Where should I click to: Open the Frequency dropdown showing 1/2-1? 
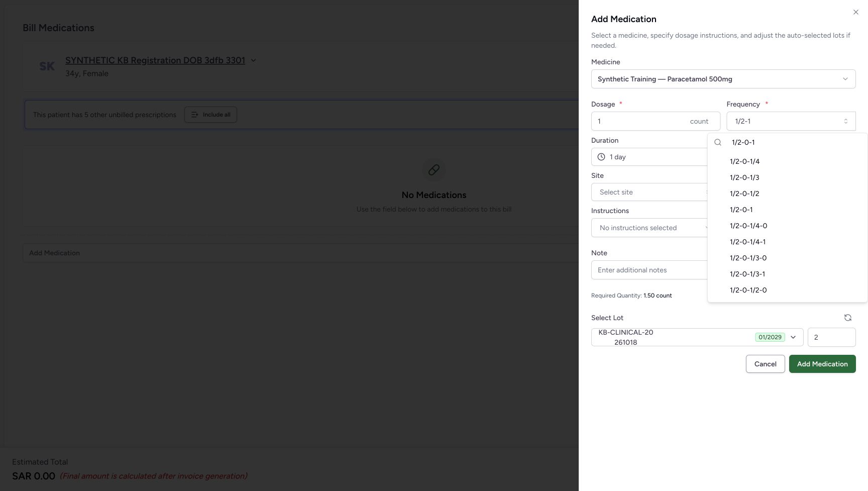point(791,121)
